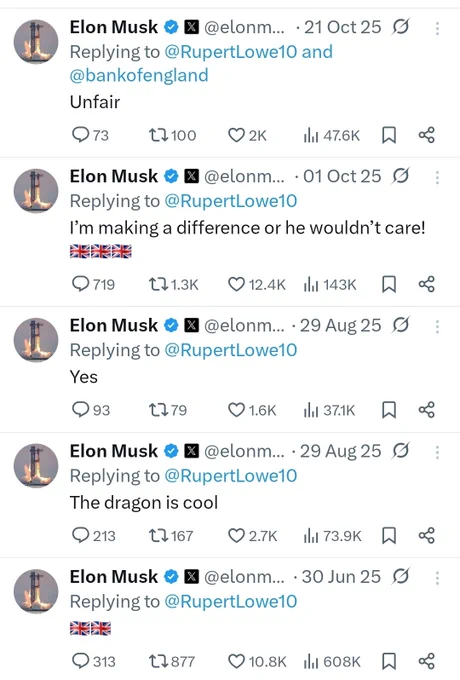Viewport: 460px width, 680px height.
Task: Open more options menu on the 21 Oct 25 tweet
Action: point(437,28)
